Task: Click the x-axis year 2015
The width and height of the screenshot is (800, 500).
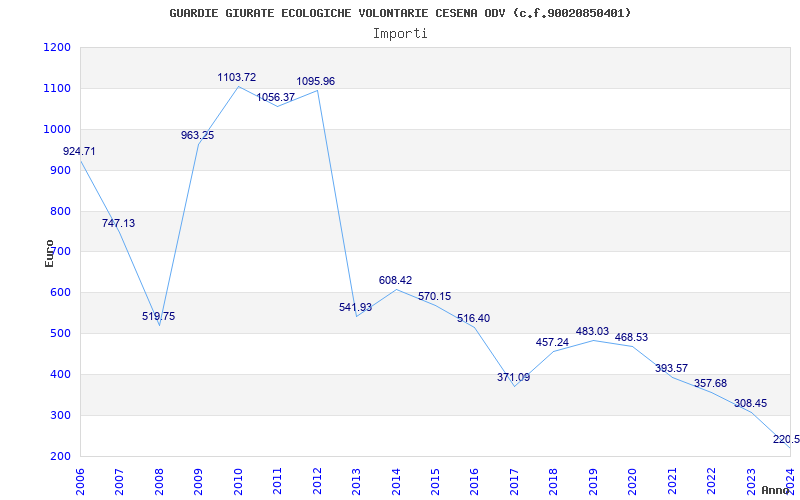Action: [435, 482]
